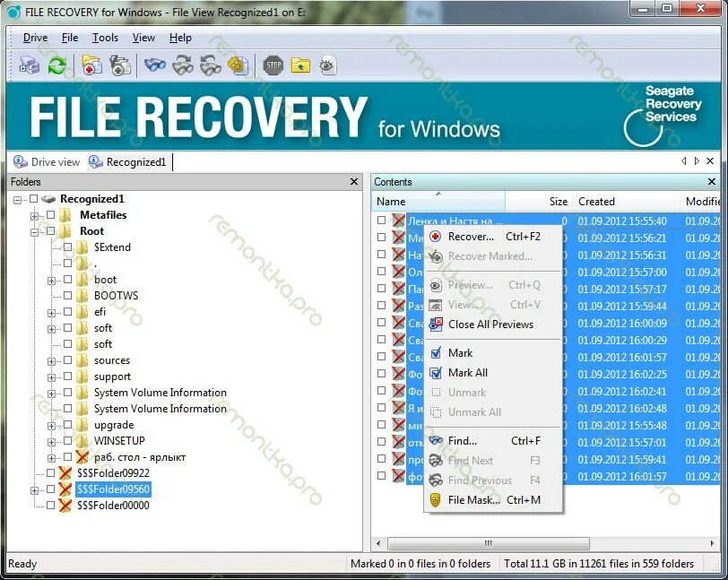The height and width of the screenshot is (580, 728).
Task: Click the first drive scan toolbar icon
Action: coord(30,65)
